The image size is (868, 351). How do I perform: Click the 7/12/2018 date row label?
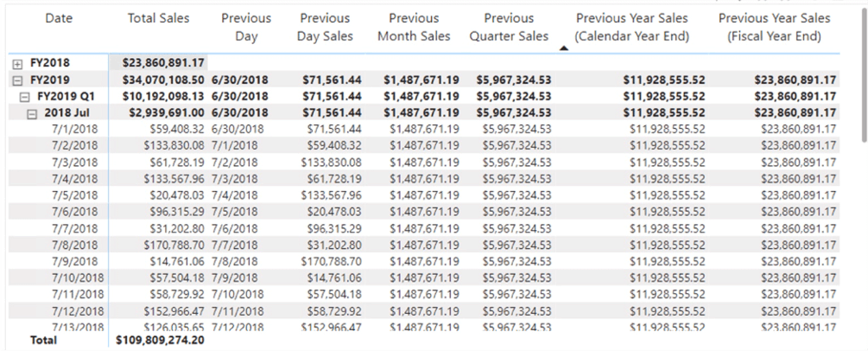(76, 310)
